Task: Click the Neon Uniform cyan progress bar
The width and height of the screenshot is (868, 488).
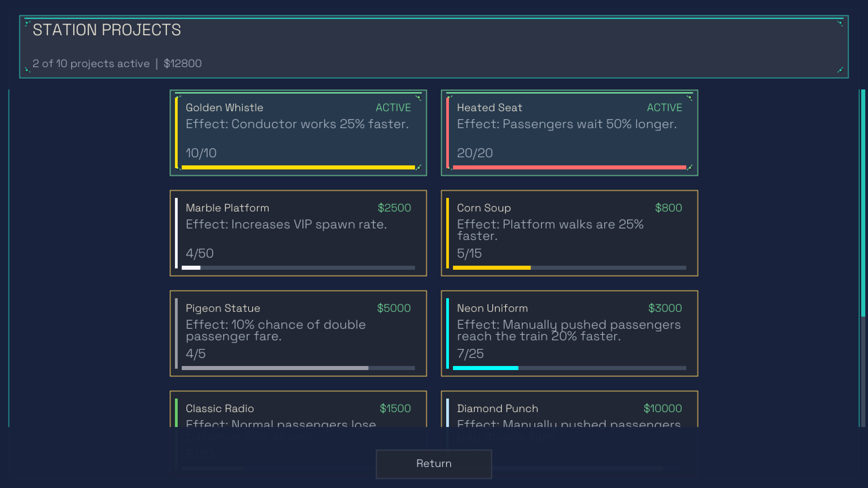Action: (x=569, y=368)
